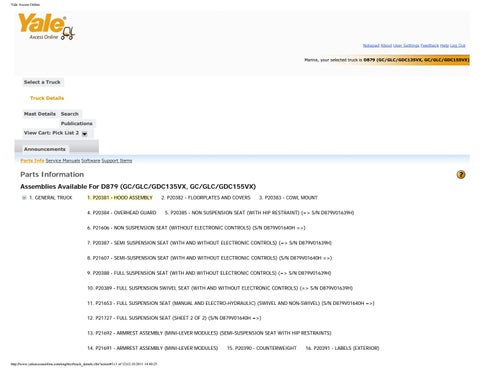Open P20383 - COWL MOUNT
Viewport: 480px width, 371px height.
coord(288,198)
